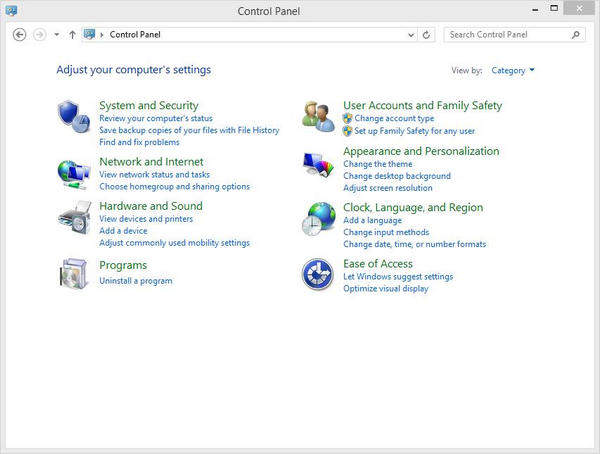Image resolution: width=600 pixels, height=454 pixels.
Task: Open System and Security category
Action: tap(149, 105)
